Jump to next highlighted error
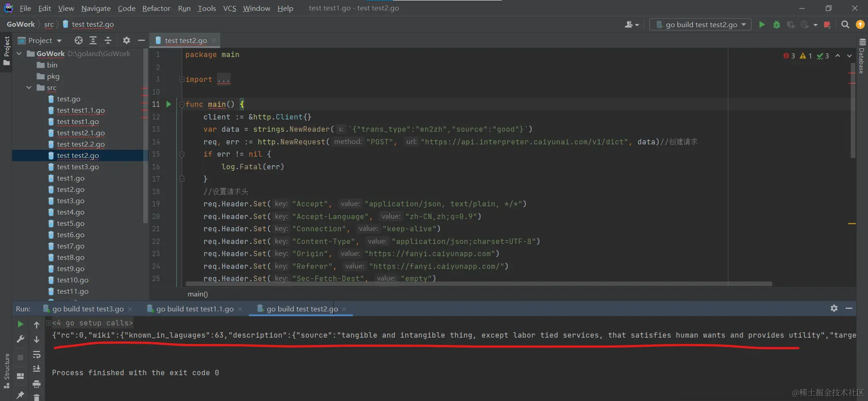Viewport: 868px width, 401px height. [849, 56]
